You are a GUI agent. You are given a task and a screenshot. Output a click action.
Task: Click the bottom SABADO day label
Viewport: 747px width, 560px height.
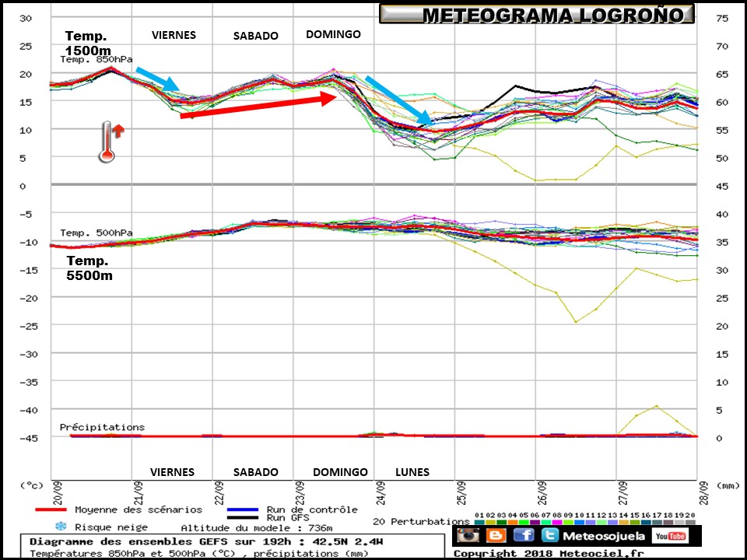click(256, 472)
